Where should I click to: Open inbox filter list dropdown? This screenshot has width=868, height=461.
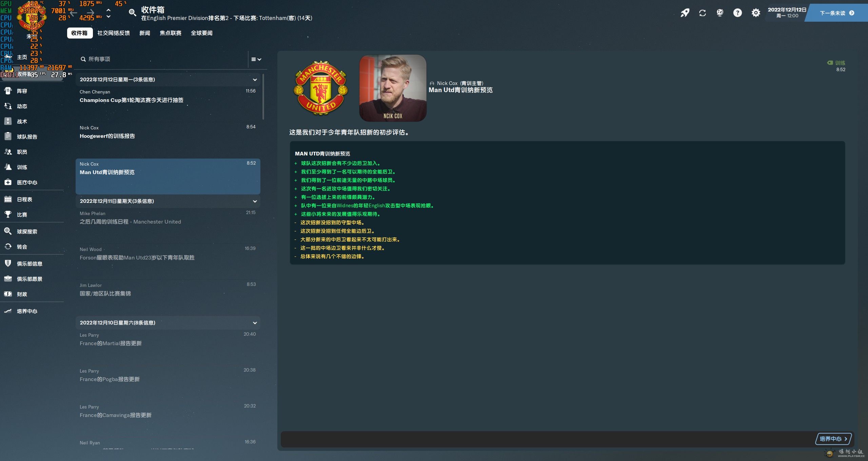click(x=256, y=59)
